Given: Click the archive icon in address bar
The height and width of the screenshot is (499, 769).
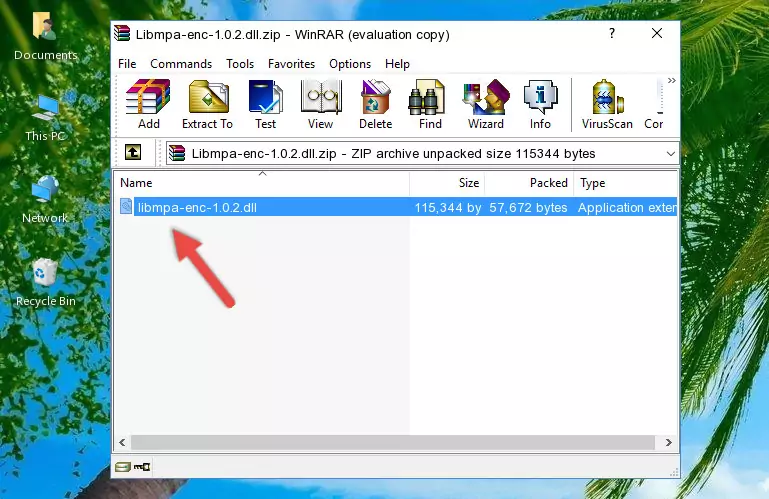Looking at the screenshot, I should [177, 154].
